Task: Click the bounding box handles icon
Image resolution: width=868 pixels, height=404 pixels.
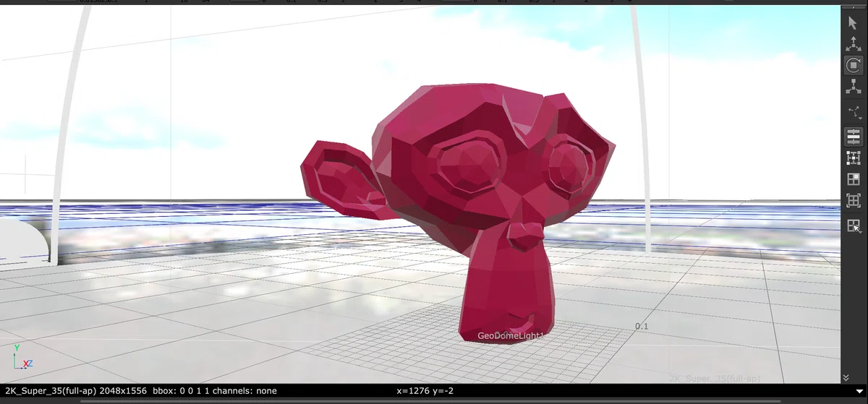Action: [853, 158]
